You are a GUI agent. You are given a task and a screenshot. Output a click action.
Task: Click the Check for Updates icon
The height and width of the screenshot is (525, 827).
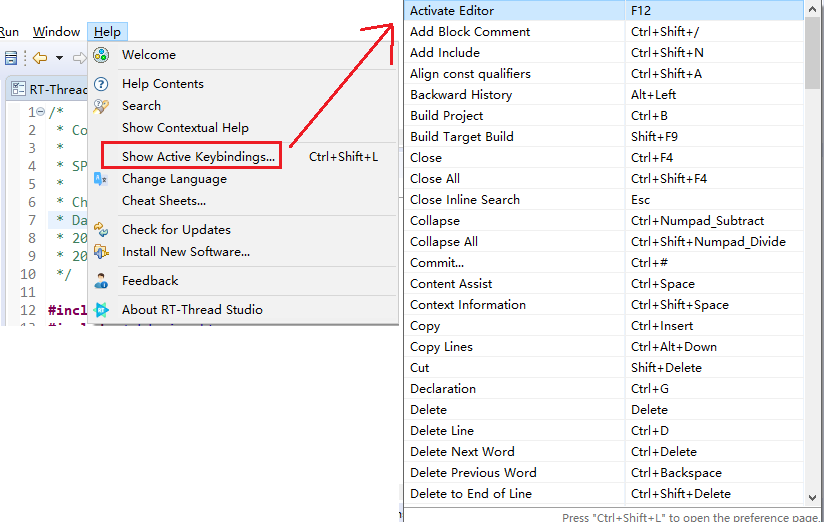pyautogui.click(x=101, y=230)
